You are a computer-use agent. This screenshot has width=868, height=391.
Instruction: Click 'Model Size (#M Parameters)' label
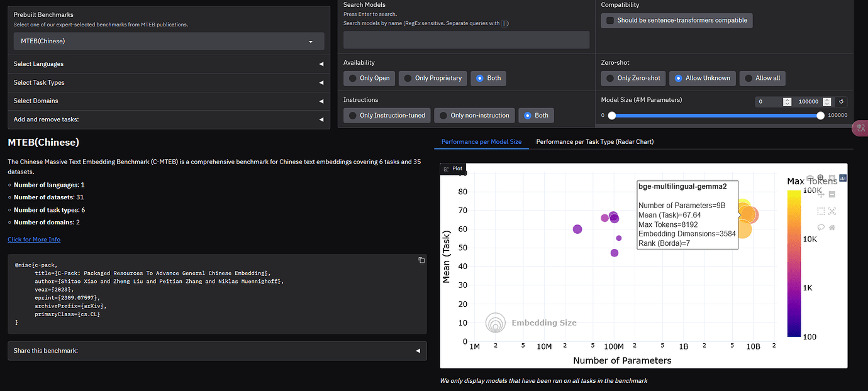point(642,100)
